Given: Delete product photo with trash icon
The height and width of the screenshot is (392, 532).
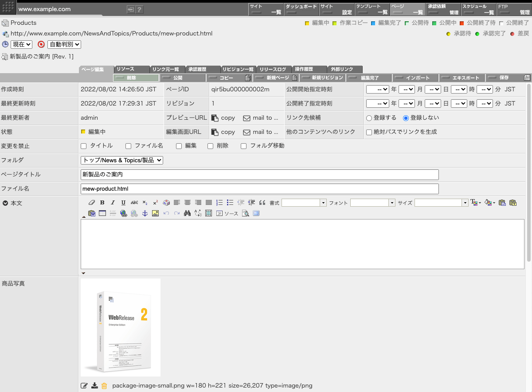Looking at the screenshot, I should [x=104, y=386].
